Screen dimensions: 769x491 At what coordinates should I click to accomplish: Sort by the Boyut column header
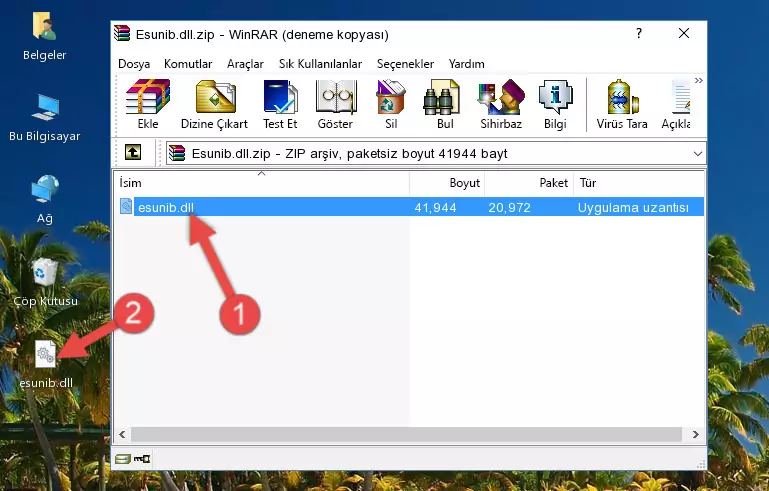447,182
